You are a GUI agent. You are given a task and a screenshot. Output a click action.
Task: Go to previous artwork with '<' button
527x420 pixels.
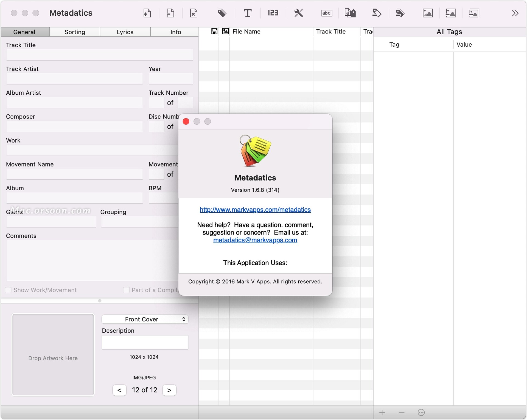(x=119, y=390)
